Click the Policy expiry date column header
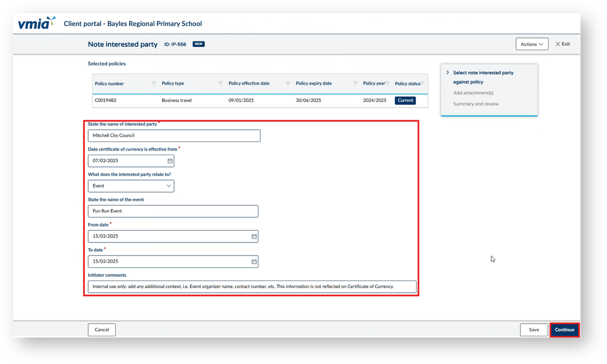The width and height of the screenshot is (607, 364). pyautogui.click(x=314, y=84)
